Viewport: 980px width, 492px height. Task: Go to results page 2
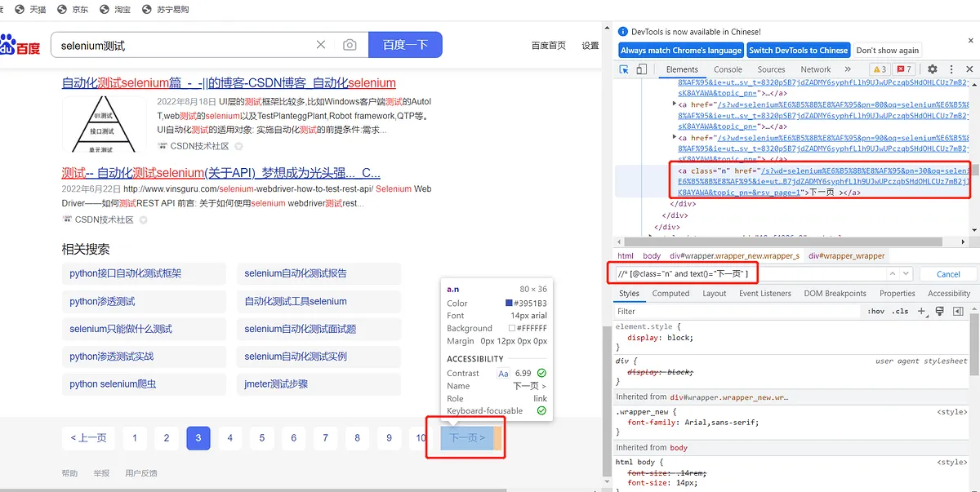pyautogui.click(x=166, y=438)
